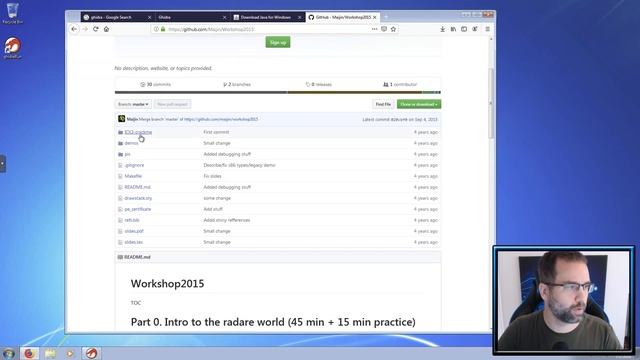Click the 'First commit' commit message
Image resolution: width=640 pixels, height=360 pixels.
coord(216,132)
